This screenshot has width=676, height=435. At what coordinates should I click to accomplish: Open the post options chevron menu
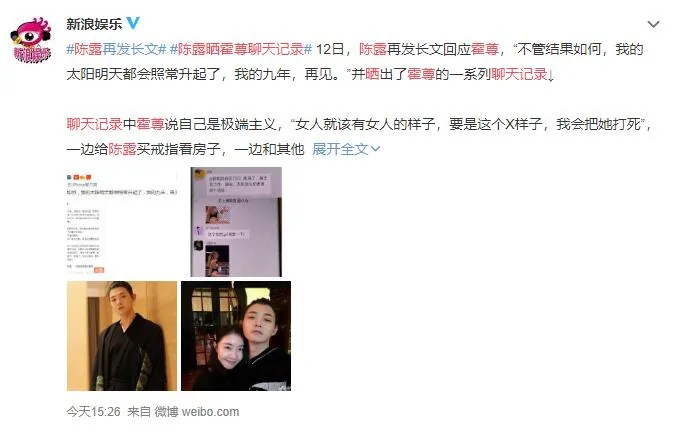[x=654, y=25]
